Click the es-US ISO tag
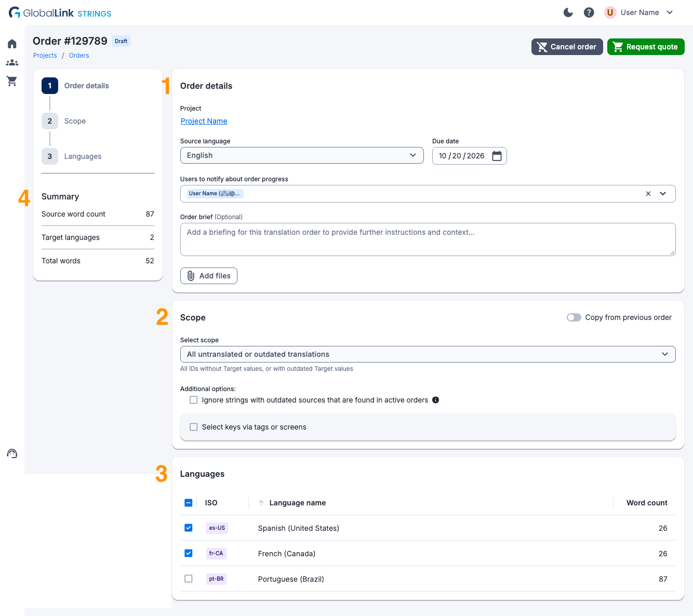693x616 pixels. point(217,528)
